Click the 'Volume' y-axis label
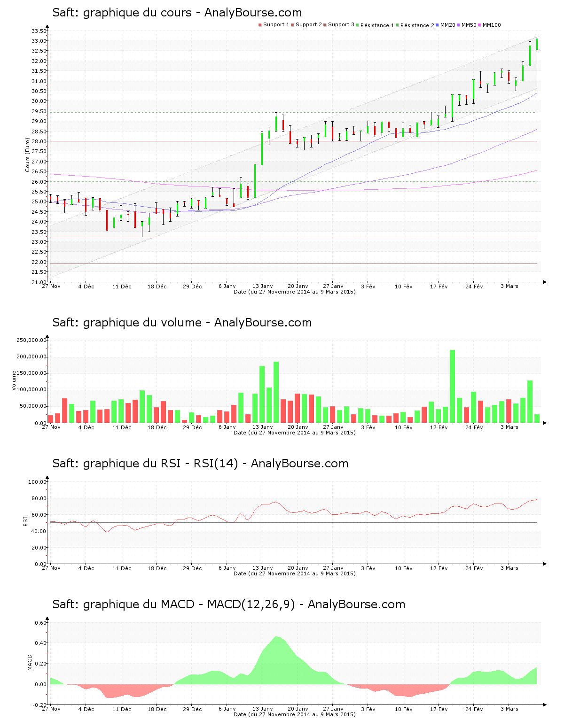The width and height of the screenshot is (564, 728). click(14, 380)
